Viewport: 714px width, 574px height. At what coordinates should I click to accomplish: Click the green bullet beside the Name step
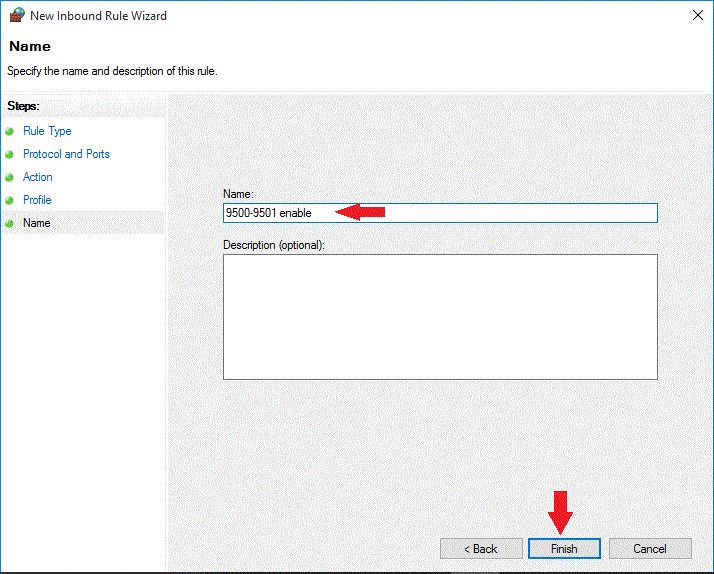pyautogui.click(x=10, y=223)
